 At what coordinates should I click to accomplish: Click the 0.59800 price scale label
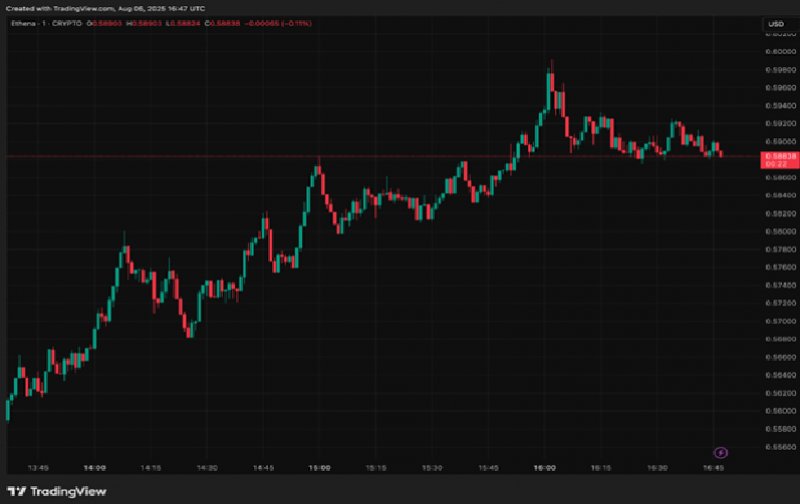point(781,70)
